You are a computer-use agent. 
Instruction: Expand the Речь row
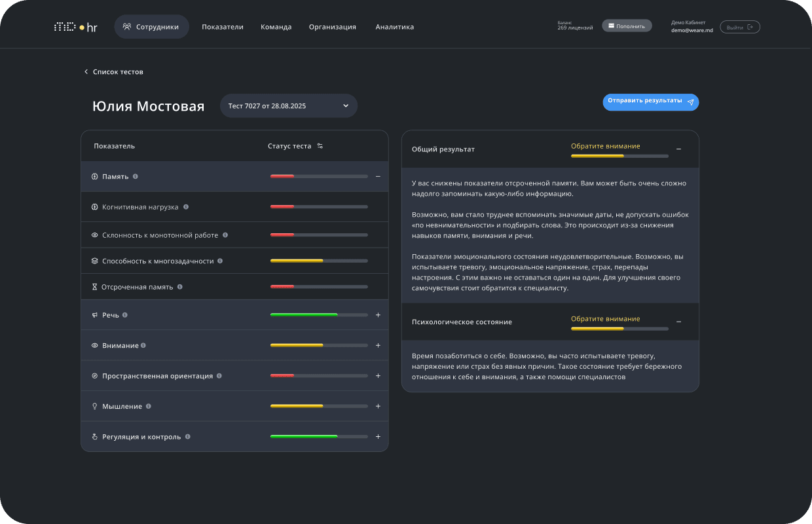[x=378, y=315]
